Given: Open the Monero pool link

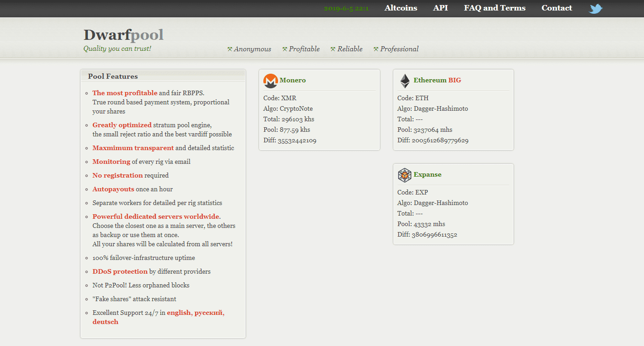Looking at the screenshot, I should pyautogui.click(x=293, y=80).
